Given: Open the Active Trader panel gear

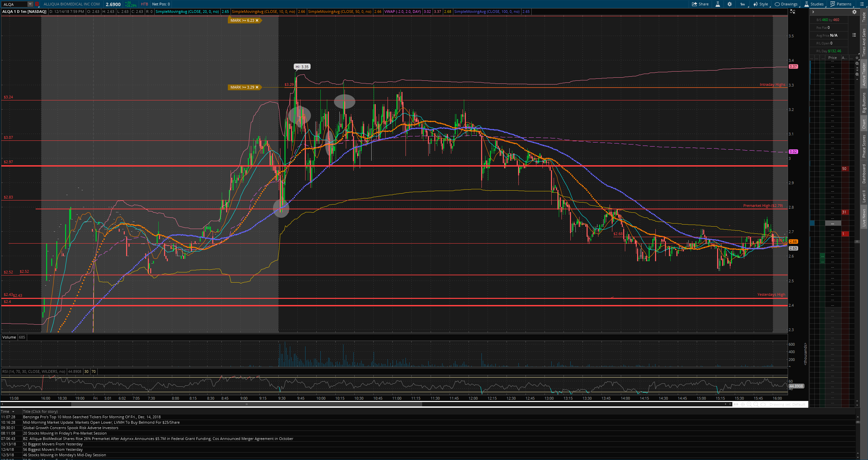Looking at the screenshot, I should [854, 12].
